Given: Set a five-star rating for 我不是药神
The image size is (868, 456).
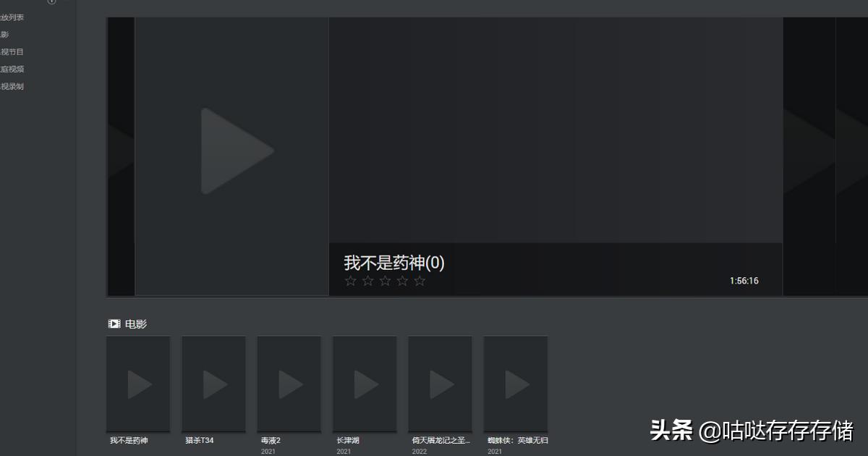Looking at the screenshot, I should coord(420,280).
